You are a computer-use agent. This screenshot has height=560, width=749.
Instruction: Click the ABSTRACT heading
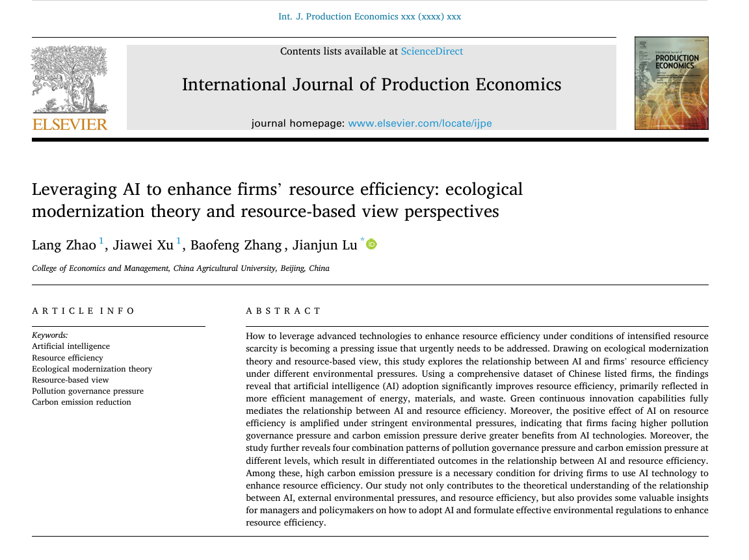point(283,311)
